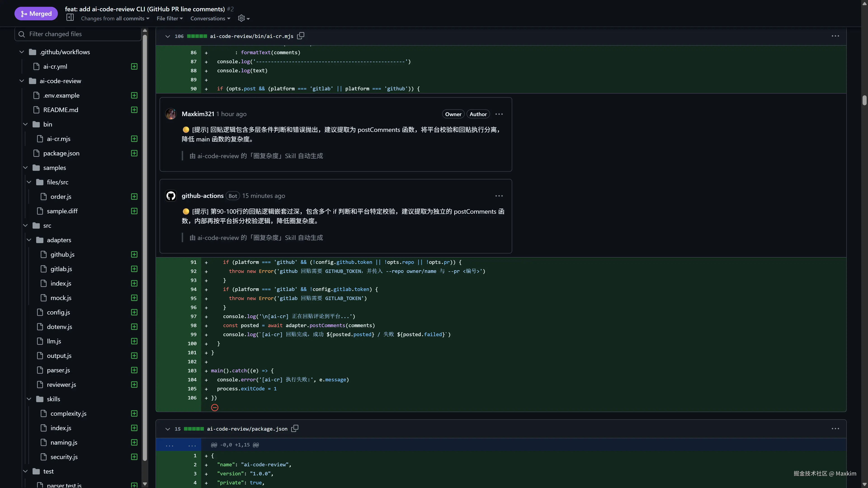Click the added-file badge for github.js

[134, 254]
